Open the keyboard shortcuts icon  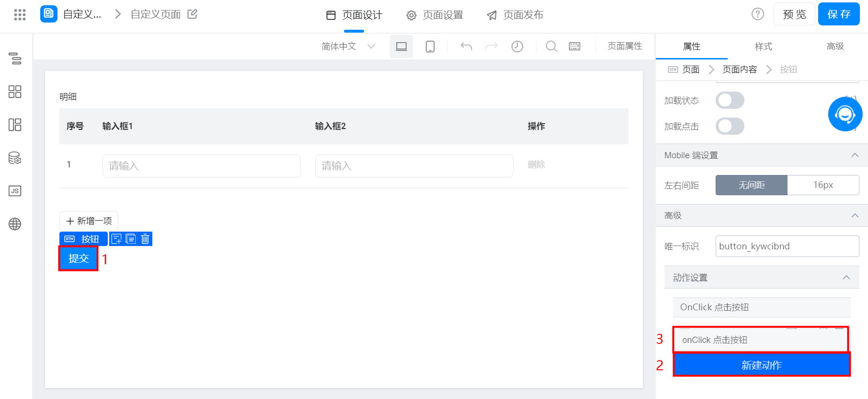point(574,47)
